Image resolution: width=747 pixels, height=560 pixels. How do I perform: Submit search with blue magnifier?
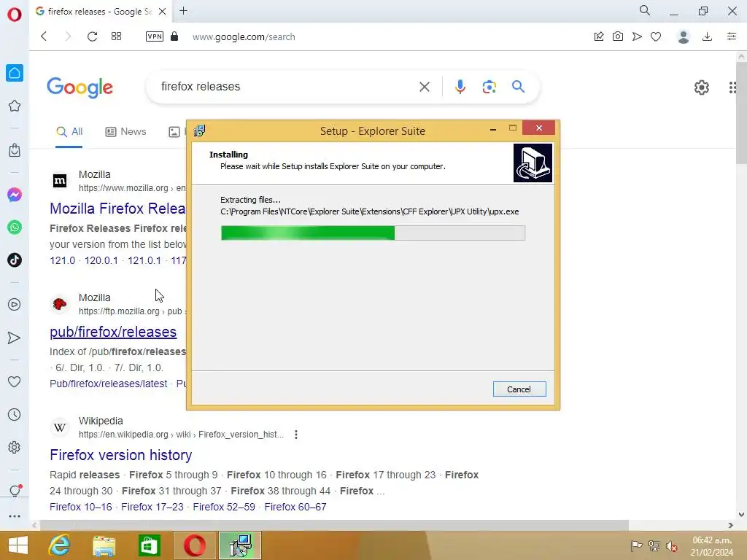pos(519,87)
